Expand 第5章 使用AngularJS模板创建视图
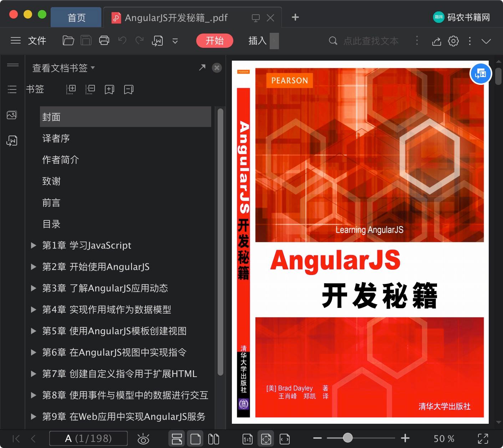The image size is (503, 448). click(33, 331)
